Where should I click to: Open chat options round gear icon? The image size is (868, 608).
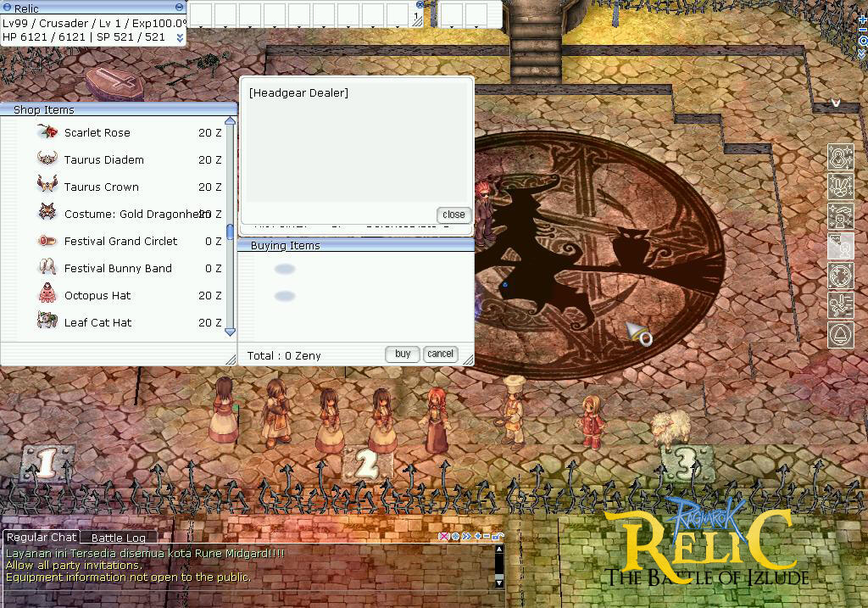[x=455, y=536]
